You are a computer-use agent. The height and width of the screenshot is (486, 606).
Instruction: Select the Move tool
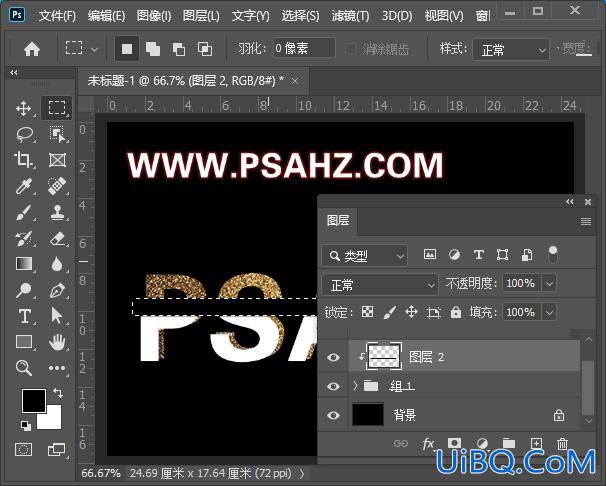tap(24, 109)
